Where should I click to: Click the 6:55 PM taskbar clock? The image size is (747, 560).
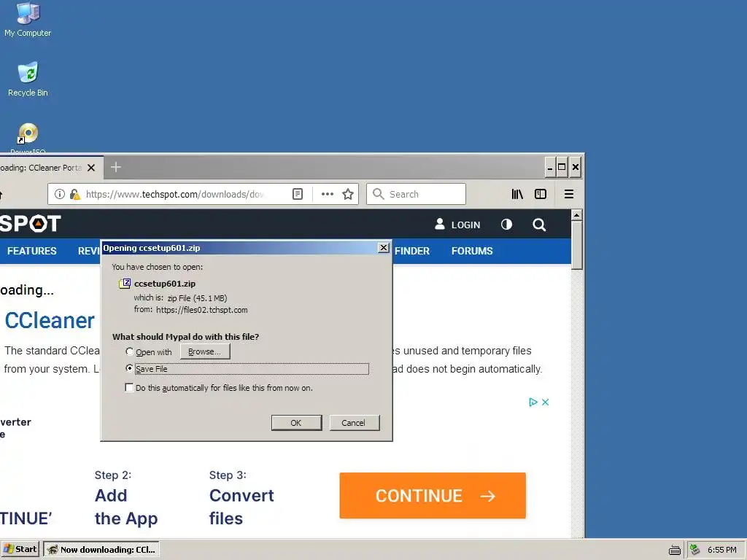coord(721,550)
